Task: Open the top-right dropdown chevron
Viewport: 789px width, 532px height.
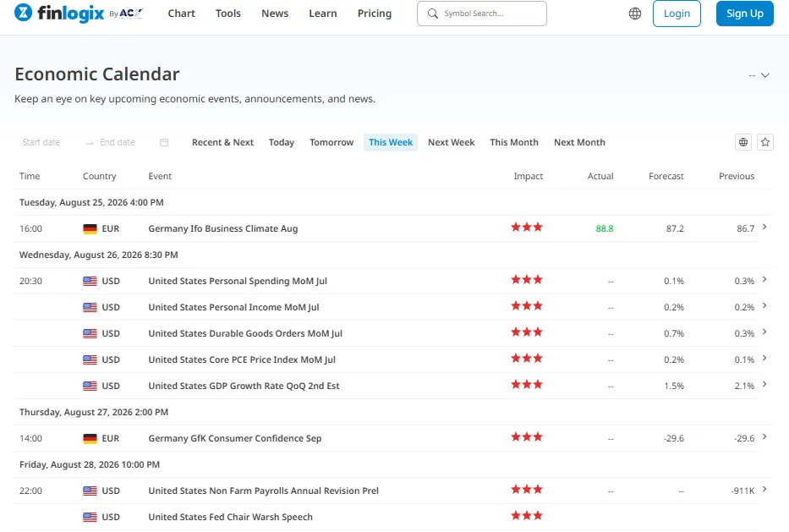Action: click(764, 75)
